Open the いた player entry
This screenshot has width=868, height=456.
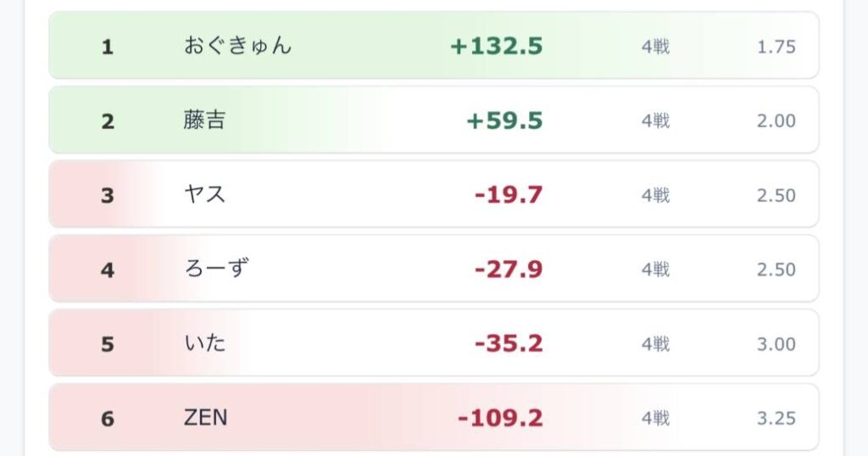[204, 343]
